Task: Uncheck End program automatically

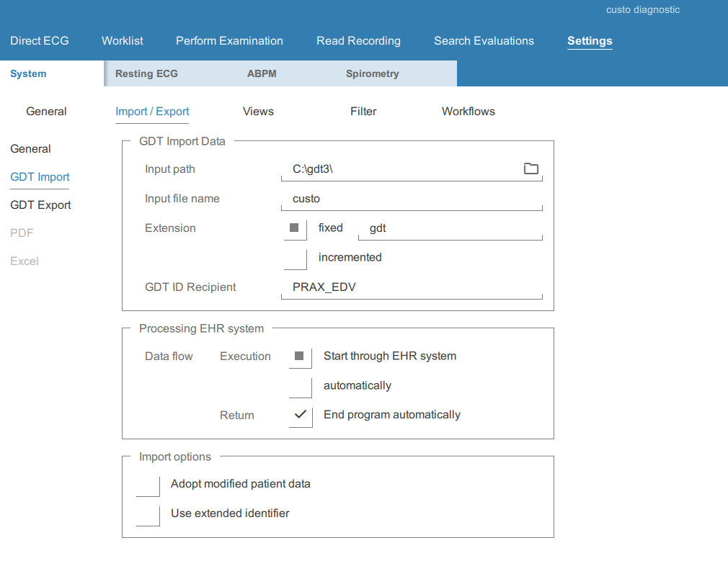Action: pyautogui.click(x=300, y=416)
